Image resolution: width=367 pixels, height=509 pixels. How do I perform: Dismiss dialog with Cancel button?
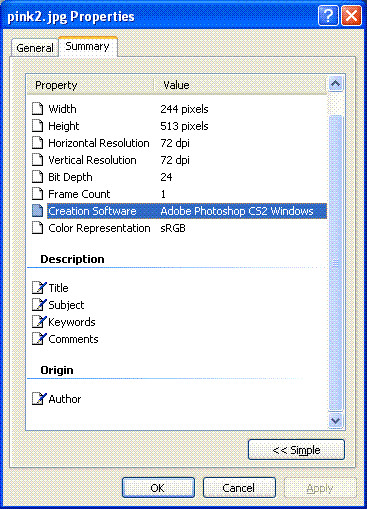(x=239, y=488)
